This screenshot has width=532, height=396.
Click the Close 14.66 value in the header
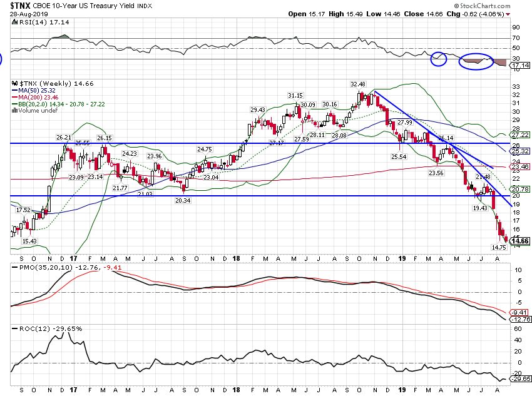424,14
